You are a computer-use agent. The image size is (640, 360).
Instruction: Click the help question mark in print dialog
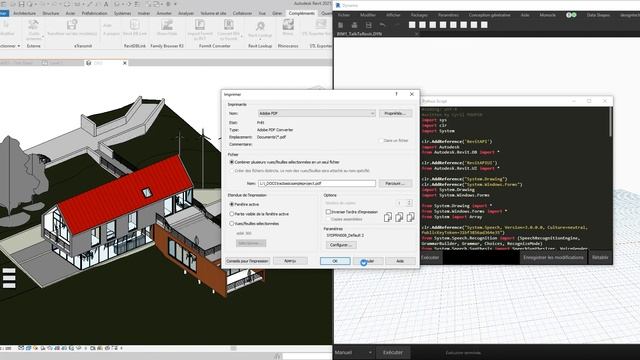[396, 94]
